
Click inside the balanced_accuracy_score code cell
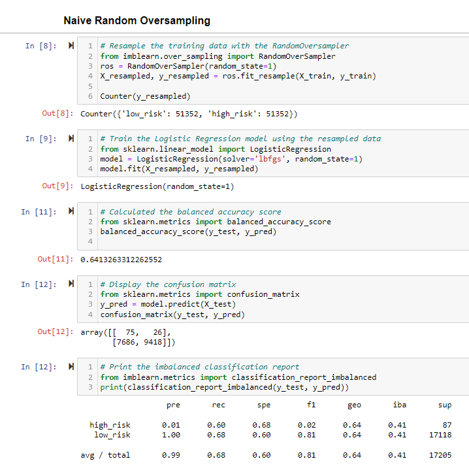click(273, 226)
